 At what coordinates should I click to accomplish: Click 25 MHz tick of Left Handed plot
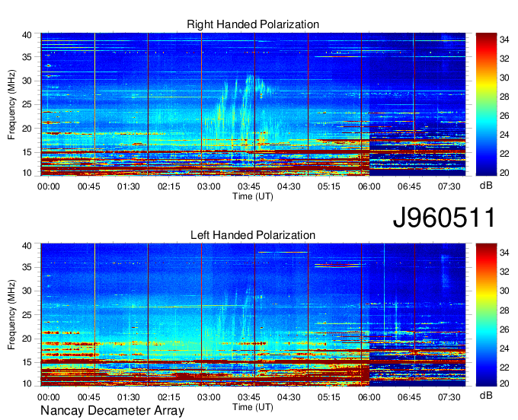click(x=27, y=315)
